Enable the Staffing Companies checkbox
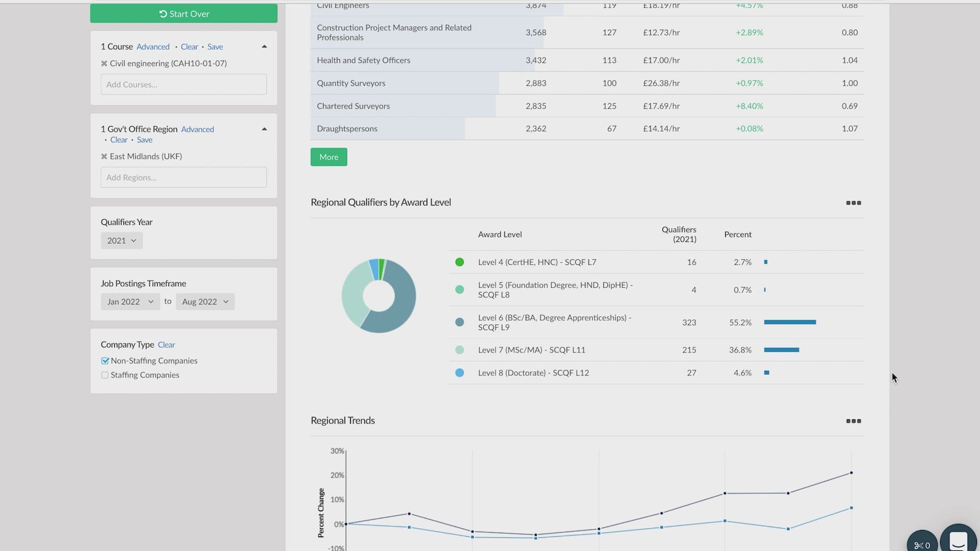Image resolution: width=980 pixels, height=551 pixels. [105, 375]
